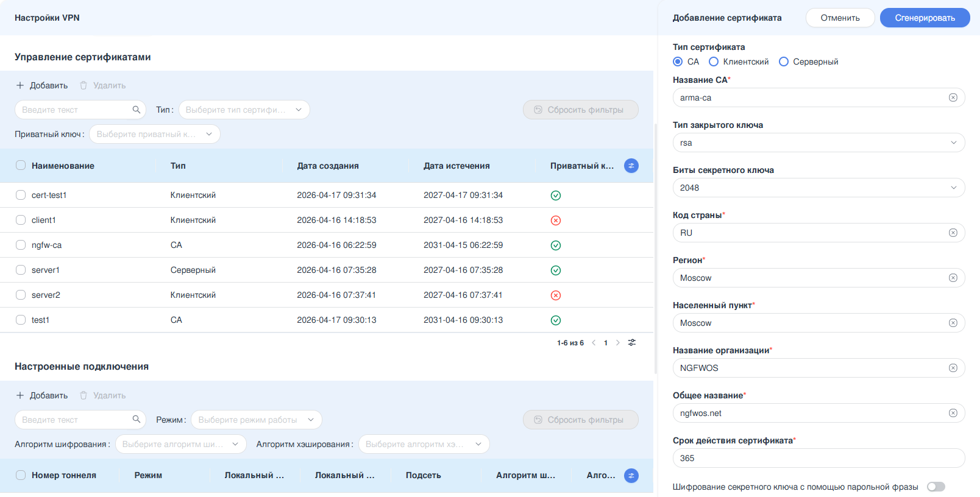The image size is (980, 497).
Task: Click the Подсеть column header
Action: (x=424, y=475)
